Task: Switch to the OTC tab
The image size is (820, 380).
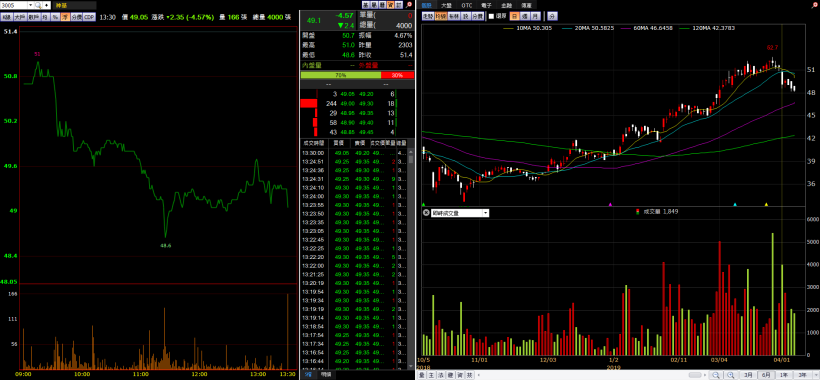Action: click(466, 5)
